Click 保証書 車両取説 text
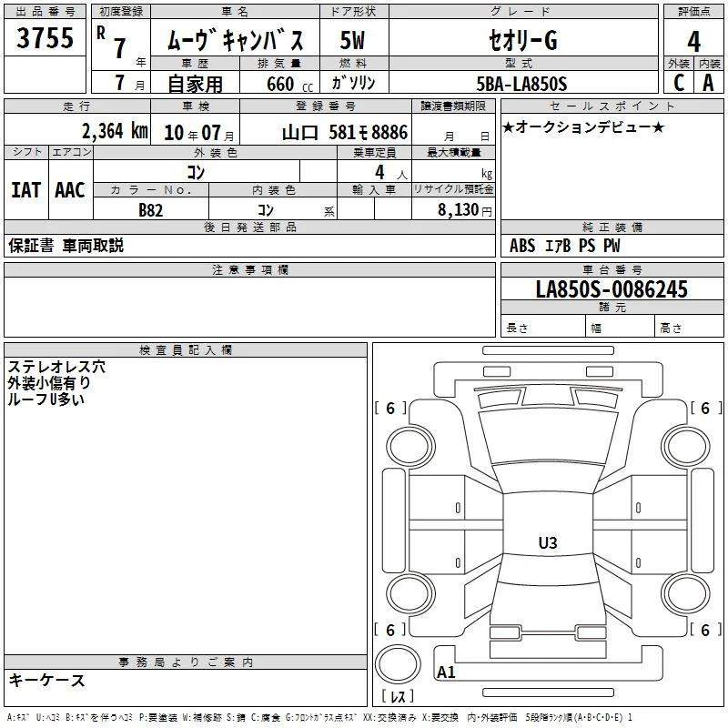 [x=66, y=245]
